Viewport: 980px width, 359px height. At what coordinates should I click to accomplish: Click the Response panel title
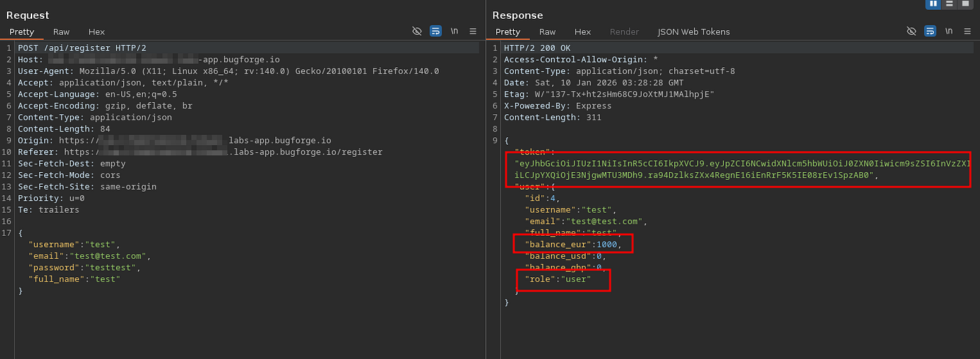[x=517, y=15]
